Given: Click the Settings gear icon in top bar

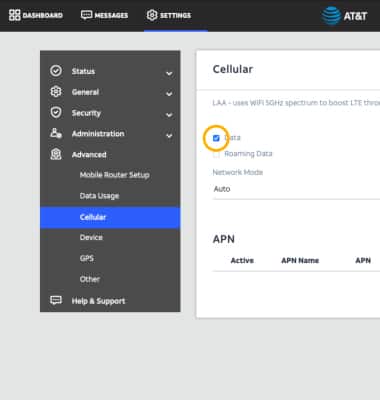Looking at the screenshot, I should (152, 15).
